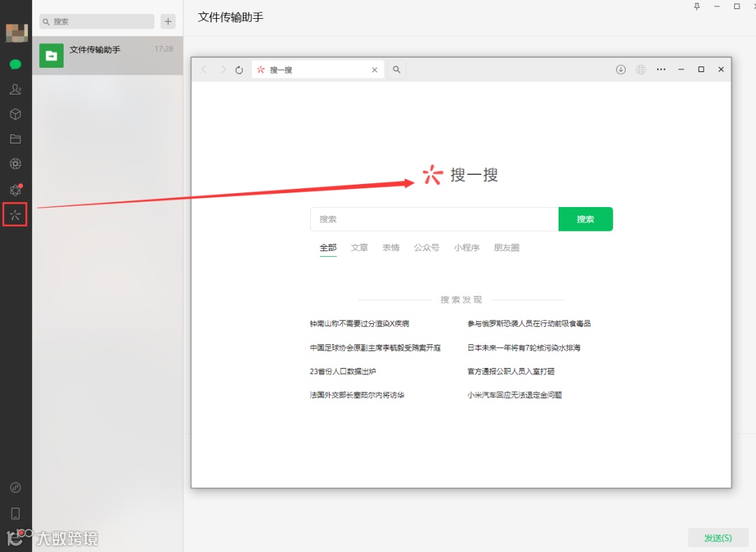This screenshot has width=756, height=552.
Task: Click the 搜一搜 logo on the page
Action: point(460,175)
